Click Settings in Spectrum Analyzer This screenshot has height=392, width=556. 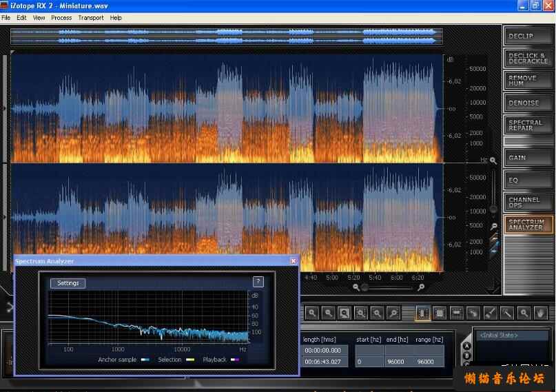[x=68, y=283]
